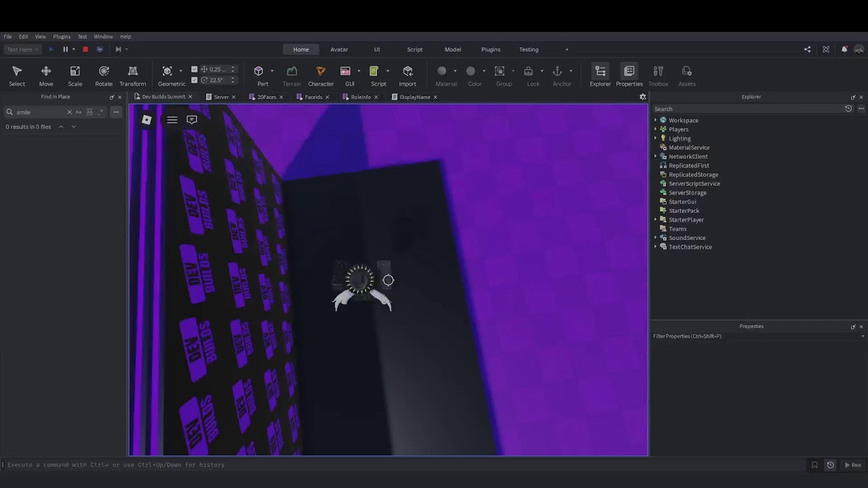Open the Script type dropdown arrow
868x488 pixels.
coord(387,70)
